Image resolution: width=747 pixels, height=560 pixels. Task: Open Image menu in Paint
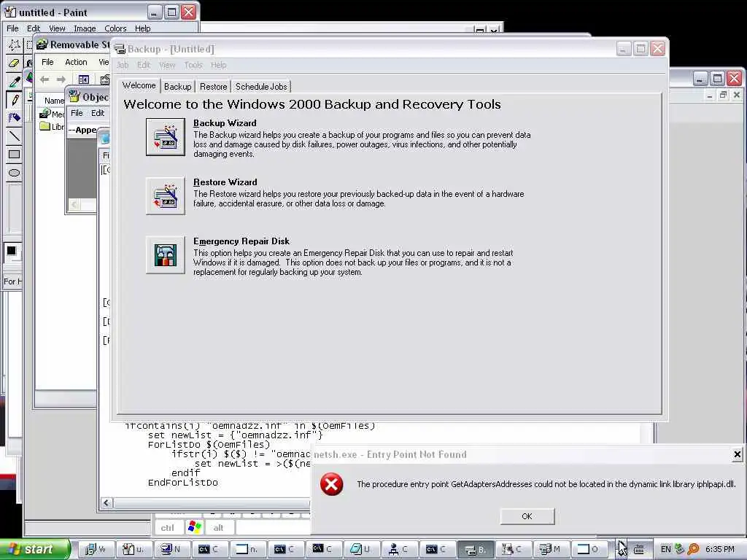[85, 28]
